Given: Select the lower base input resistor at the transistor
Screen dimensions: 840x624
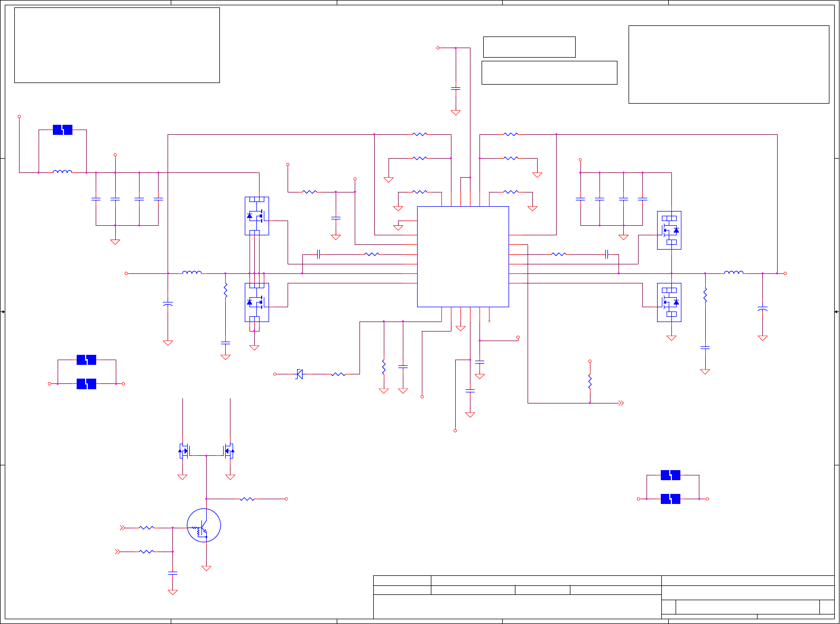Looking at the screenshot, I should (146, 552).
